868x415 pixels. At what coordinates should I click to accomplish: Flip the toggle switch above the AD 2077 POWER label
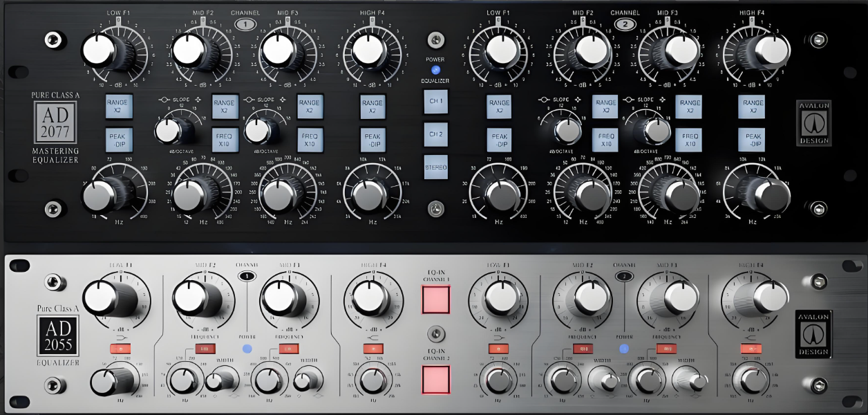(x=435, y=39)
